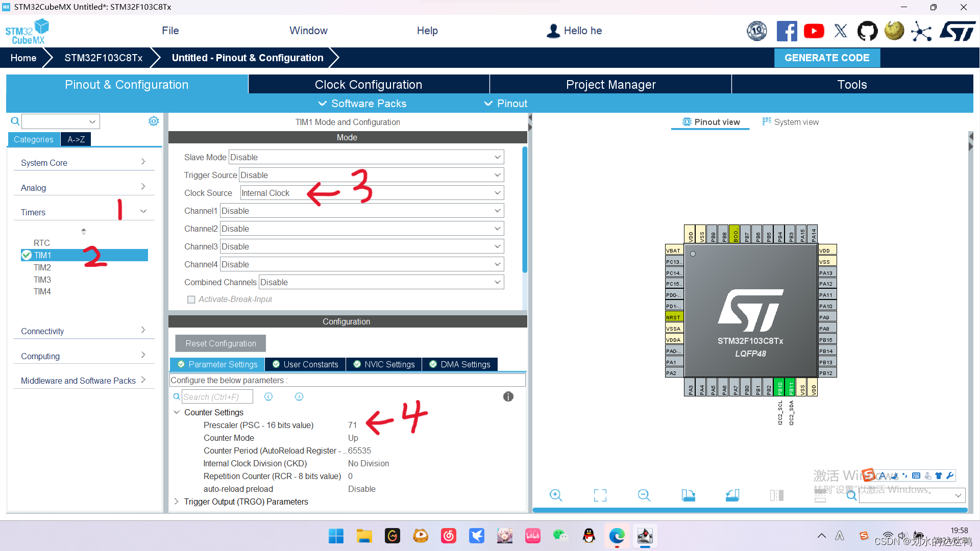Switch to Project Manager tab
This screenshot has width=980, height=551.
[610, 85]
